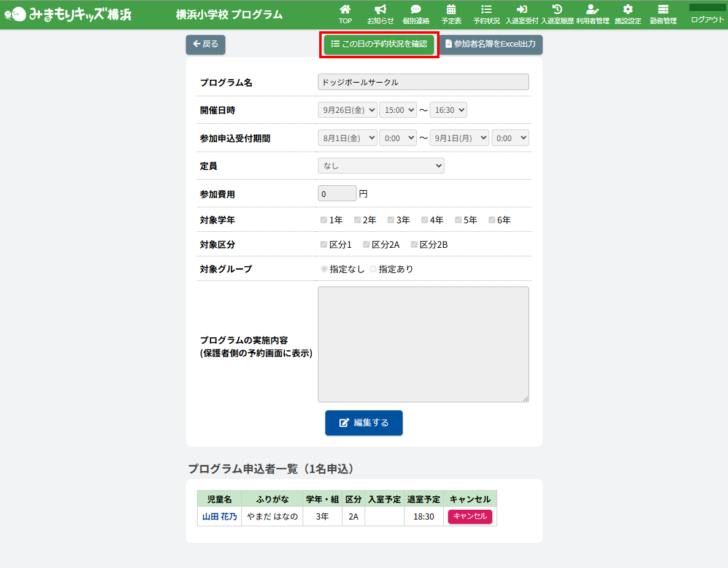Click the プログラム名 text field

click(423, 82)
